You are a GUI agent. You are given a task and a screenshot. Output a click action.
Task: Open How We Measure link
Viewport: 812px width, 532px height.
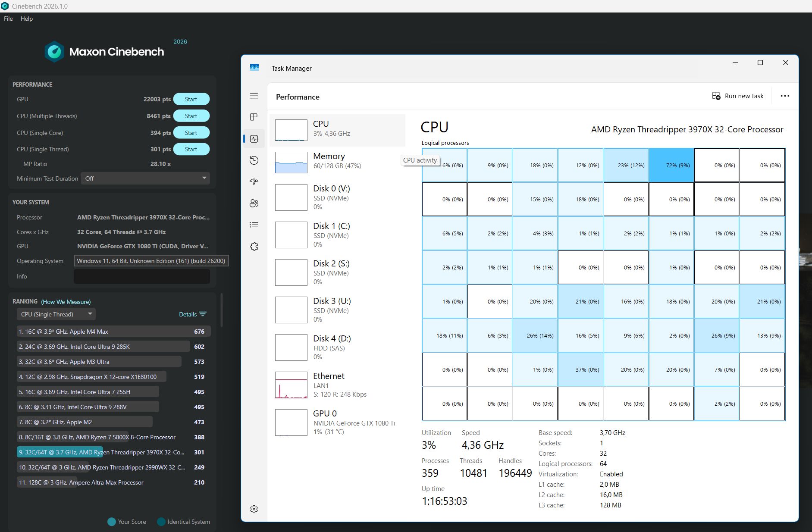[x=66, y=302]
